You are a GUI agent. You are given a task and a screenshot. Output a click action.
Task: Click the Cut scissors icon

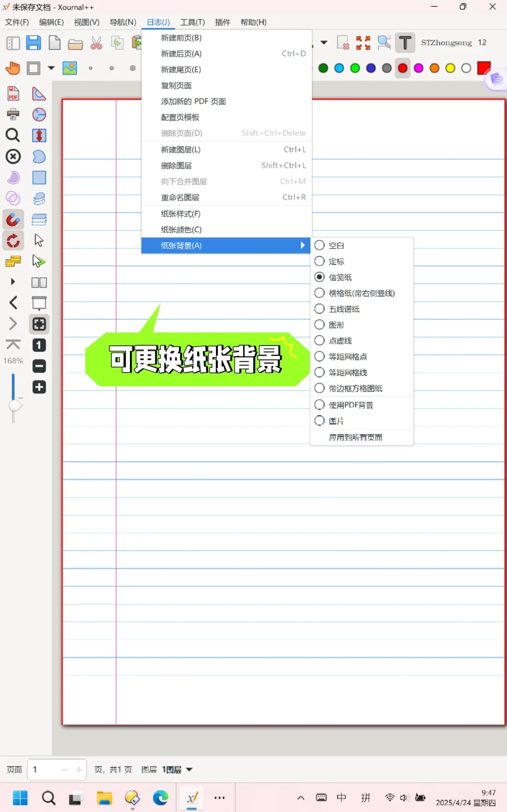(96, 43)
